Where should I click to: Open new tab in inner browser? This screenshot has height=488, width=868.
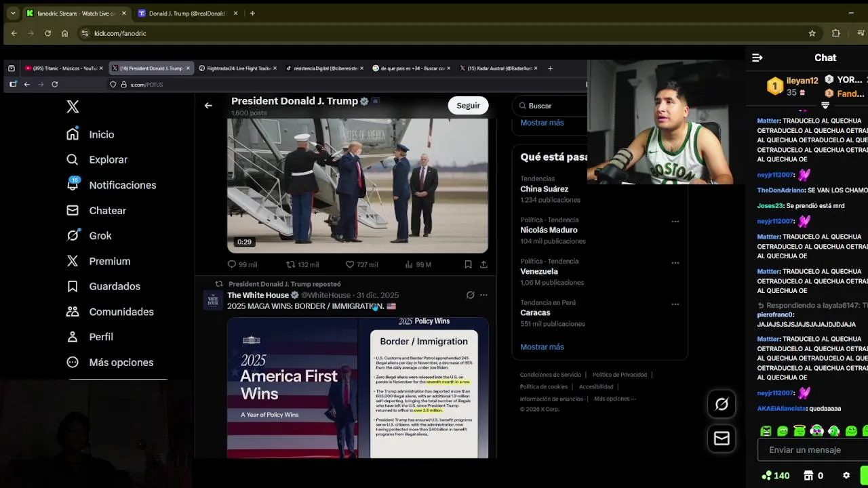[x=550, y=68]
